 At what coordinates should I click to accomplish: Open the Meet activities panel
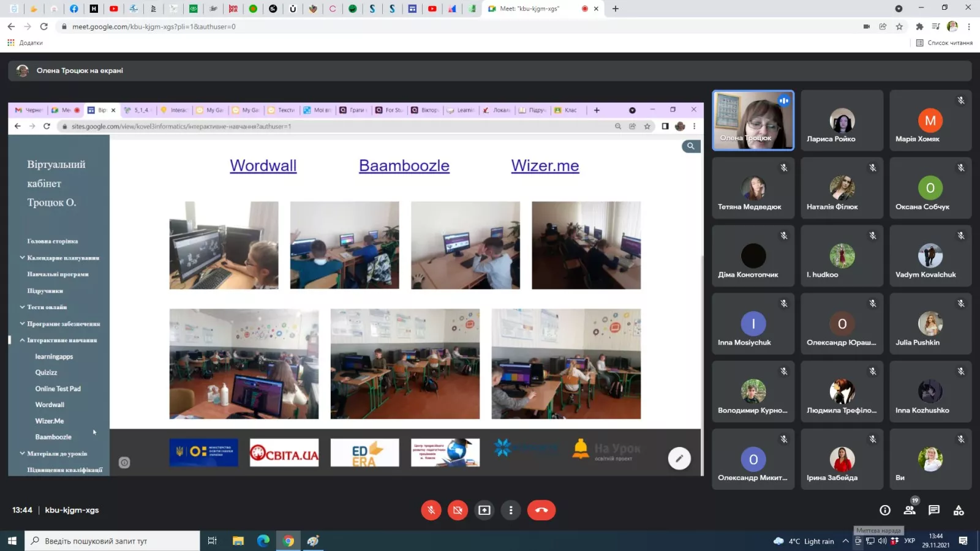(x=959, y=510)
